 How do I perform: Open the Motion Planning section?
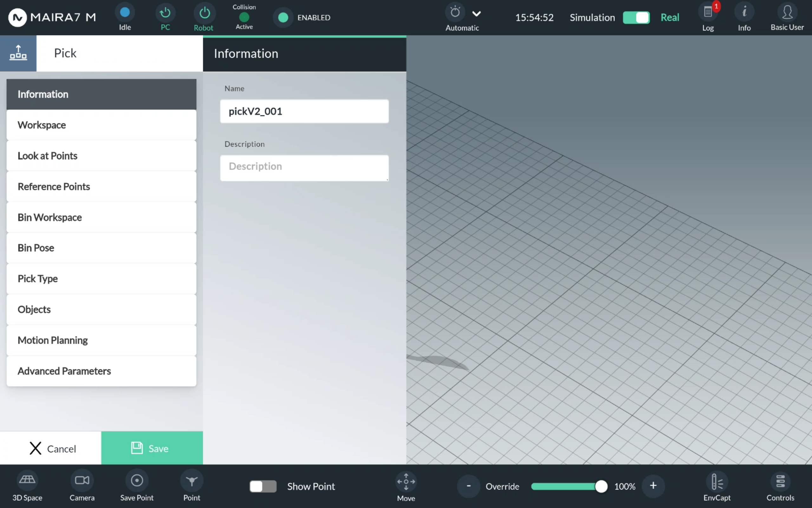[101, 340]
